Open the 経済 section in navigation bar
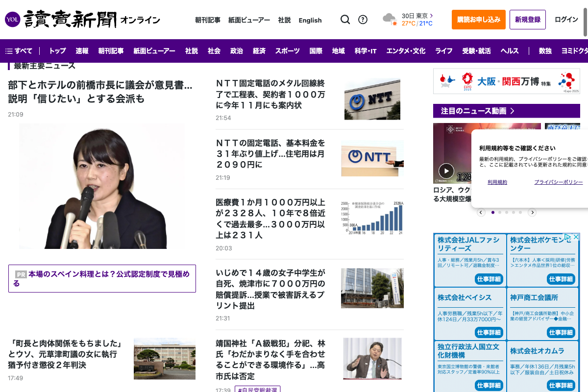 point(259,51)
